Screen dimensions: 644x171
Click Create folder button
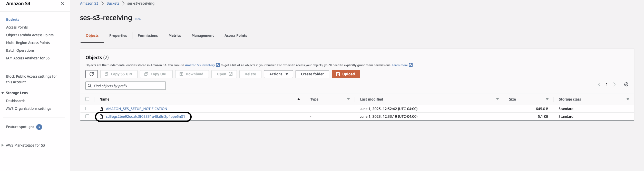[312, 74]
